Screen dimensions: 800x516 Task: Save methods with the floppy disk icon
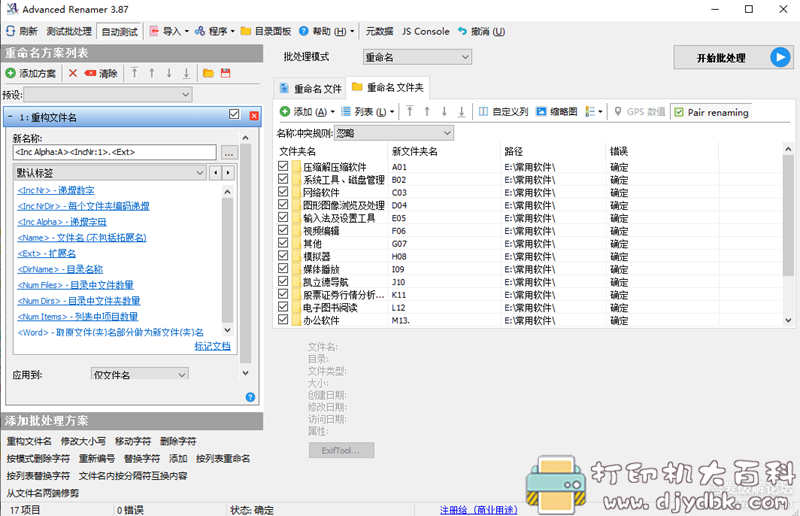click(x=226, y=73)
